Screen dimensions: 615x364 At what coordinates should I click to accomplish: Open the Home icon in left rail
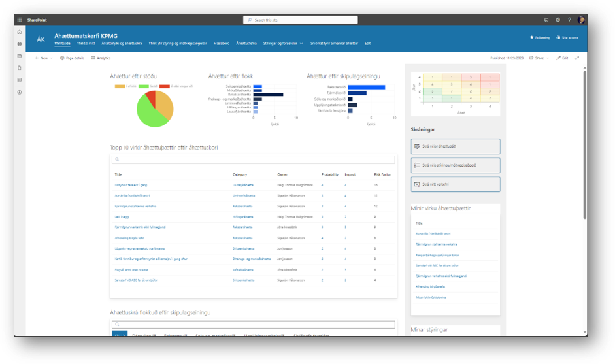(20, 32)
